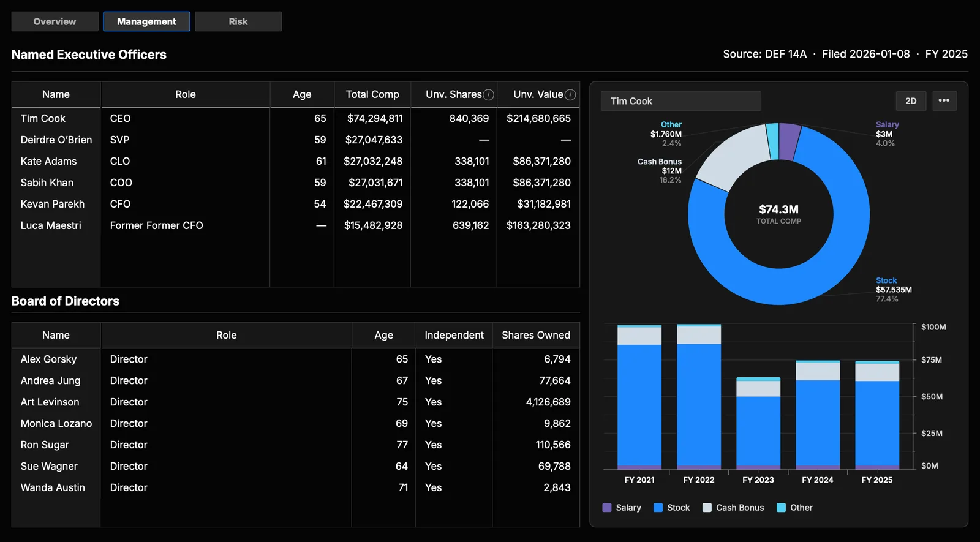
Task: Switch to the Overview tab
Action: (55, 21)
